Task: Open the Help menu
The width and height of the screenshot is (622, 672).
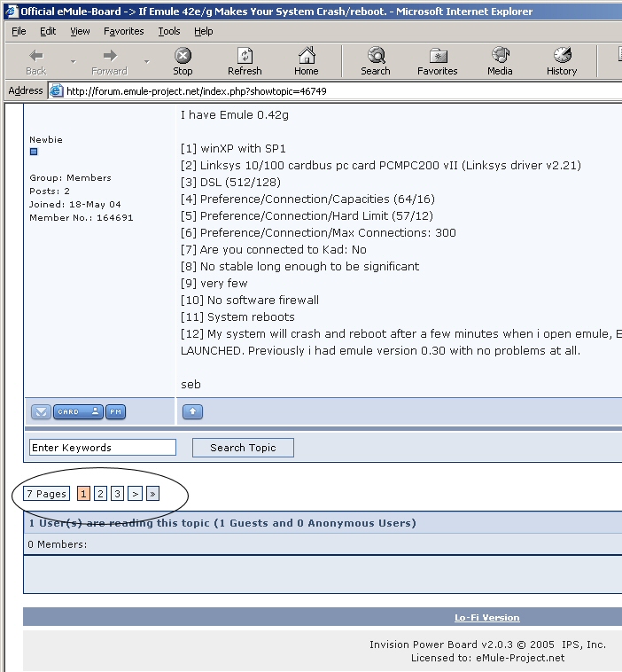Action: [204, 31]
